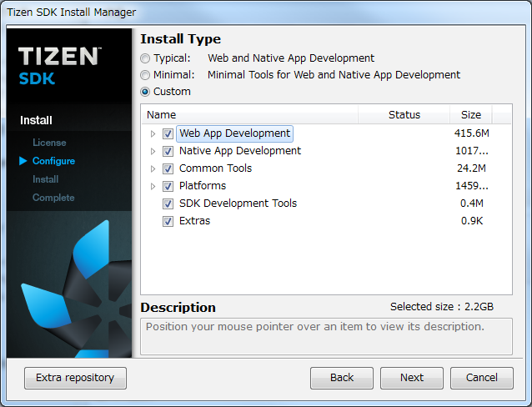Click the Status column header
This screenshot has height=407, width=532.
(404, 115)
